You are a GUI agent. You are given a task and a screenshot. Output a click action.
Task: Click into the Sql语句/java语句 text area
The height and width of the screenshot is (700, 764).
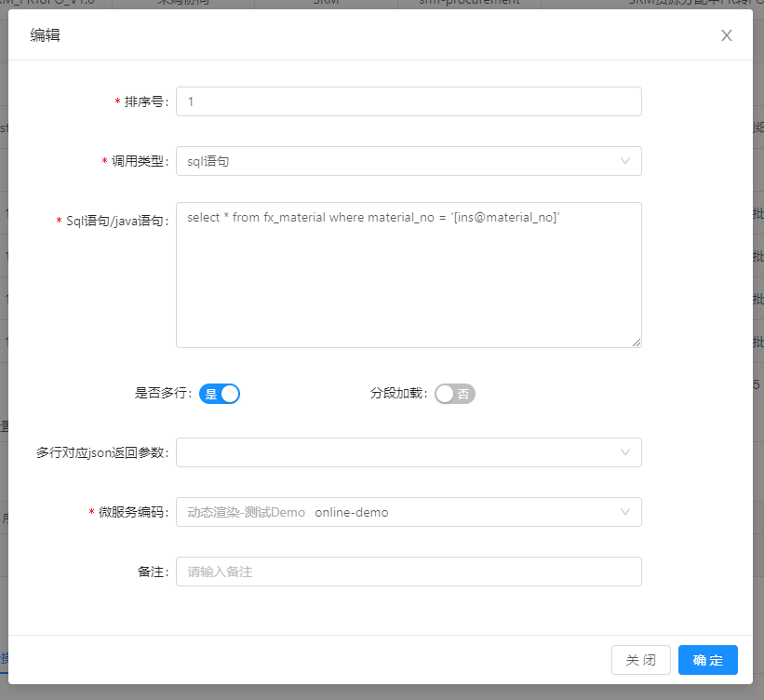pyautogui.click(x=409, y=275)
